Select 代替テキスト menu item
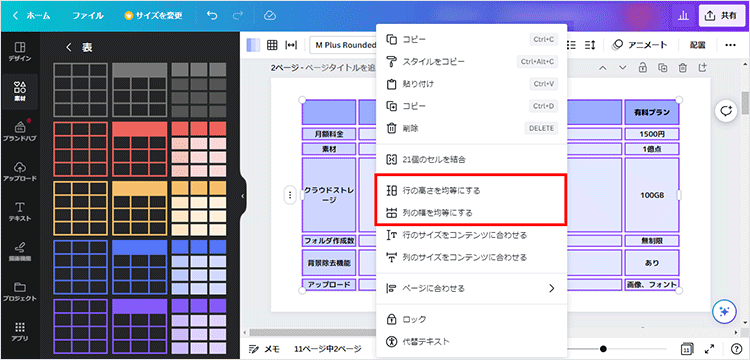Viewport: 750px width, 360px height. [472, 341]
